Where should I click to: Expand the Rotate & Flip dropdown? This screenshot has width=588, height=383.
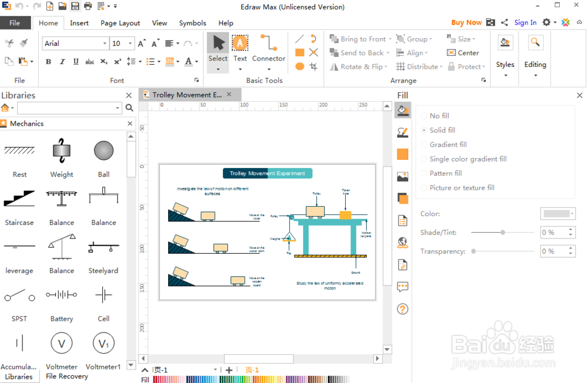tap(386, 67)
